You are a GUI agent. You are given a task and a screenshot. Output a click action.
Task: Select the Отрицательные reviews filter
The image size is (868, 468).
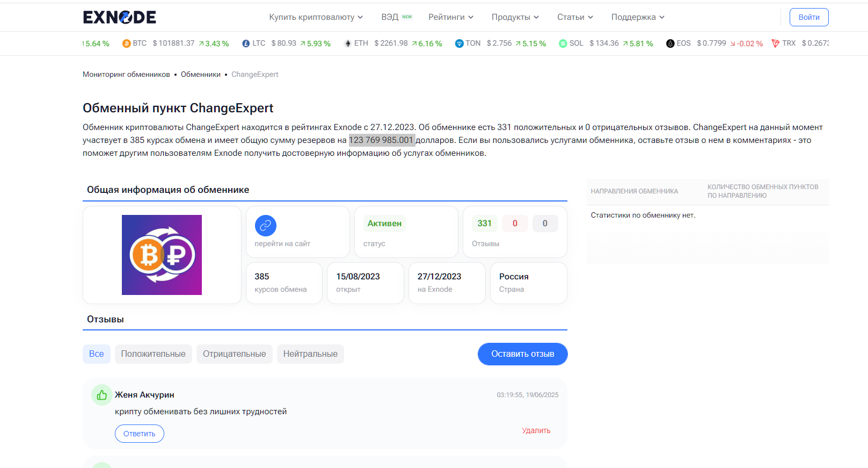click(x=234, y=354)
